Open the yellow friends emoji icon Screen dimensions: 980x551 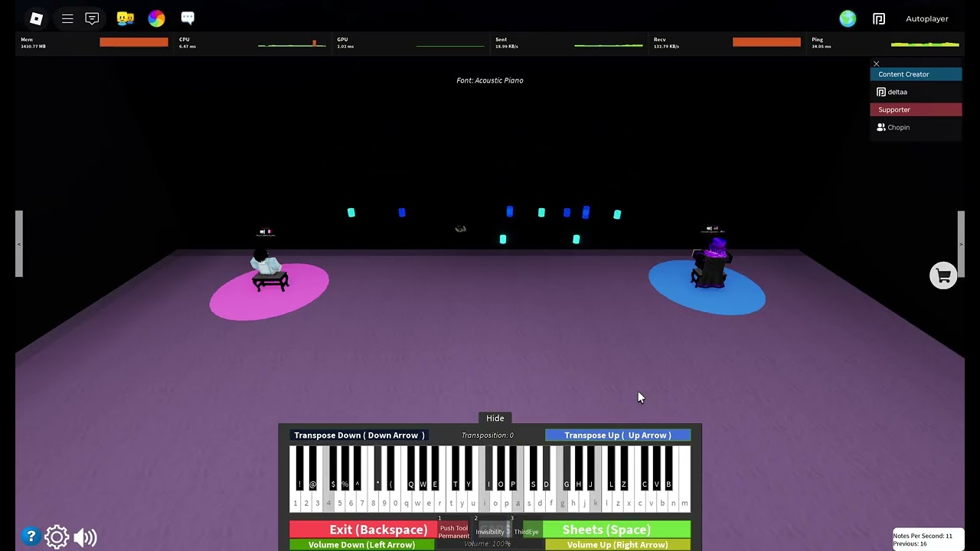click(126, 18)
